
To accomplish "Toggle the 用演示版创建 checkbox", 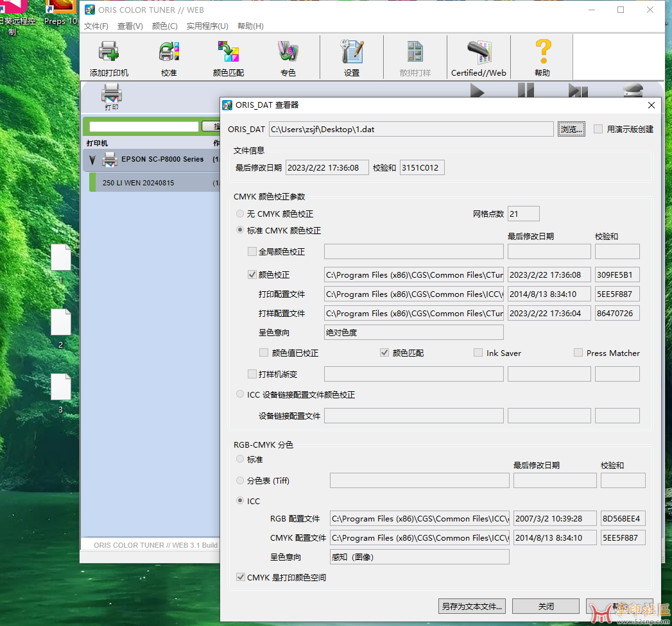I will pyautogui.click(x=598, y=129).
